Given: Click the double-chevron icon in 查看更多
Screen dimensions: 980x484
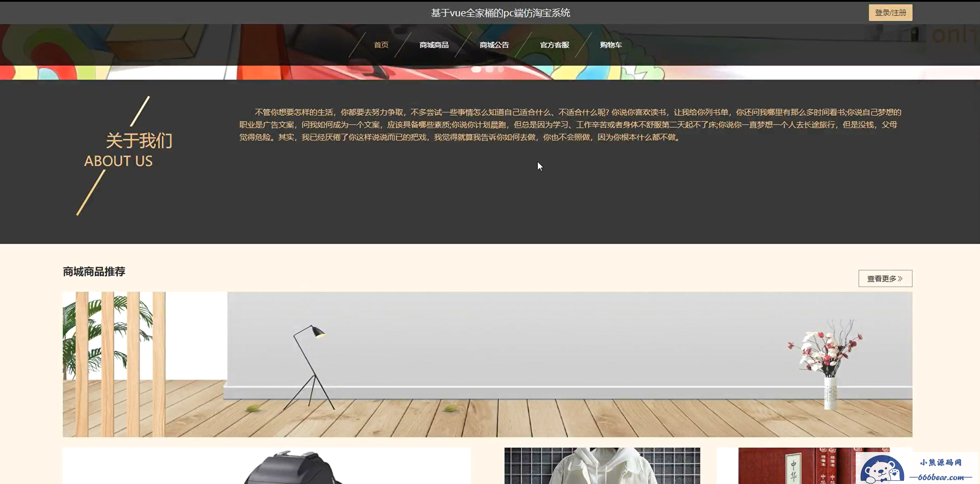Looking at the screenshot, I should [x=900, y=279].
